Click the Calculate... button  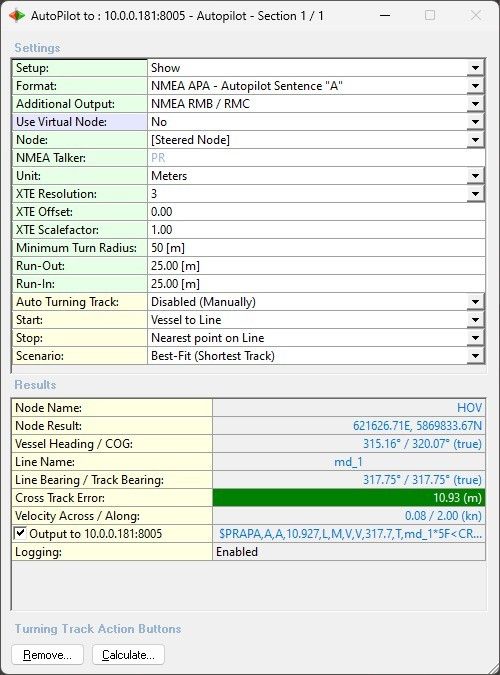[x=128, y=655]
